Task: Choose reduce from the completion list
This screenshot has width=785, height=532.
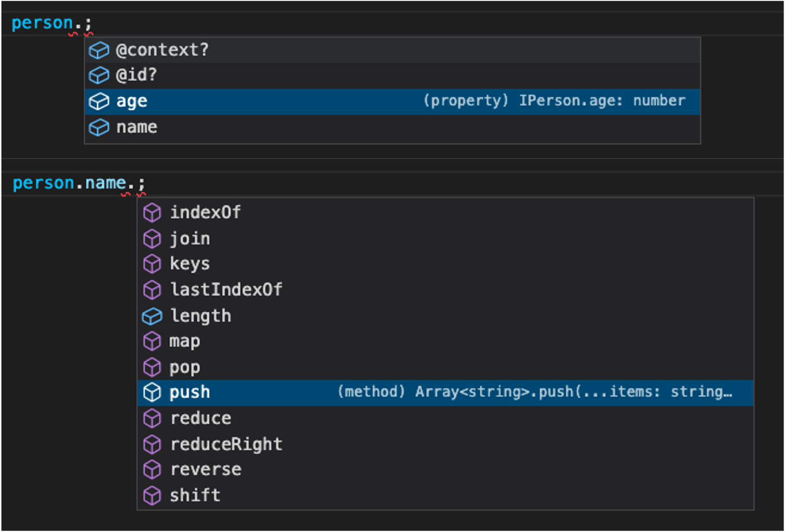Action: [201, 419]
